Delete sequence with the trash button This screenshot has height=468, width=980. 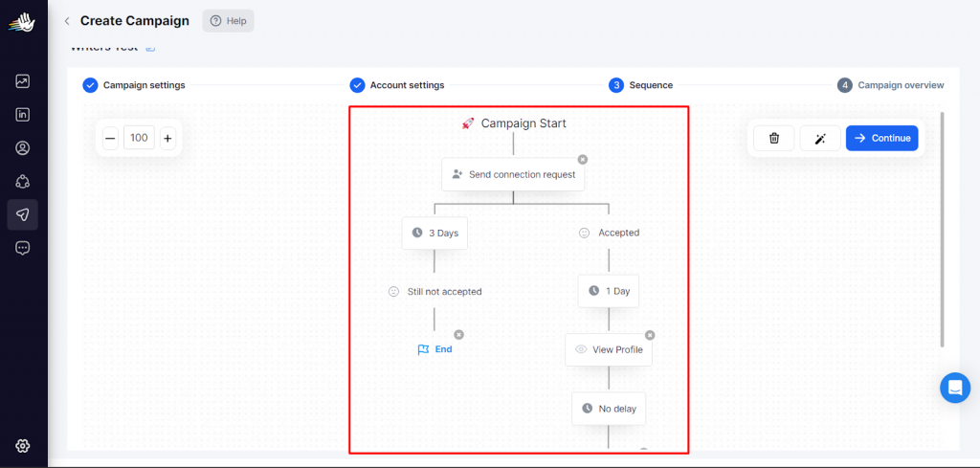(773, 138)
